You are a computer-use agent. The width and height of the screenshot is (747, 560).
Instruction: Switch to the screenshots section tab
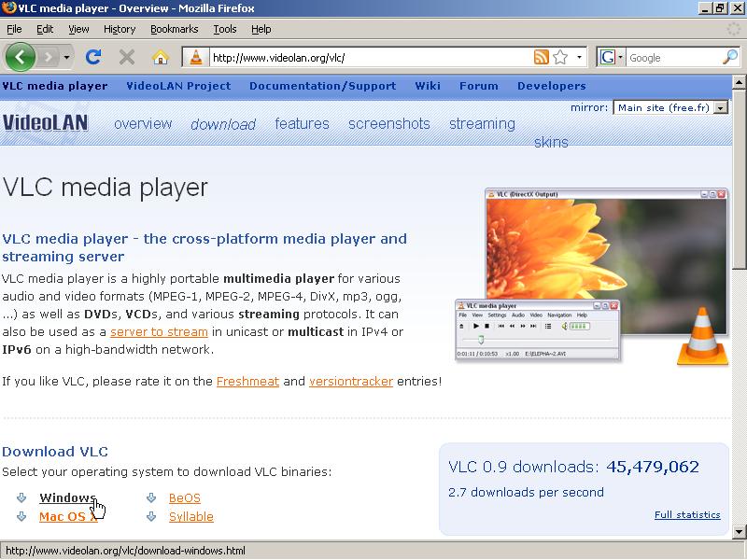(x=389, y=123)
